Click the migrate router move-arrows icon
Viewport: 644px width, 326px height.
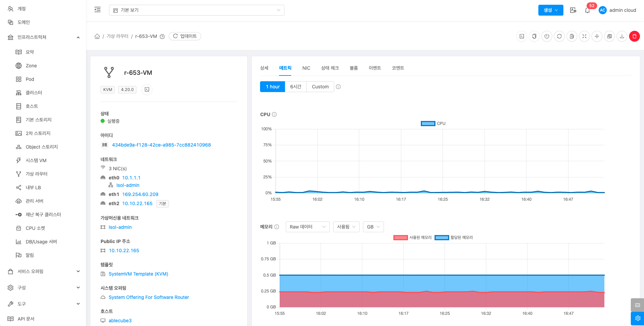[597, 36]
